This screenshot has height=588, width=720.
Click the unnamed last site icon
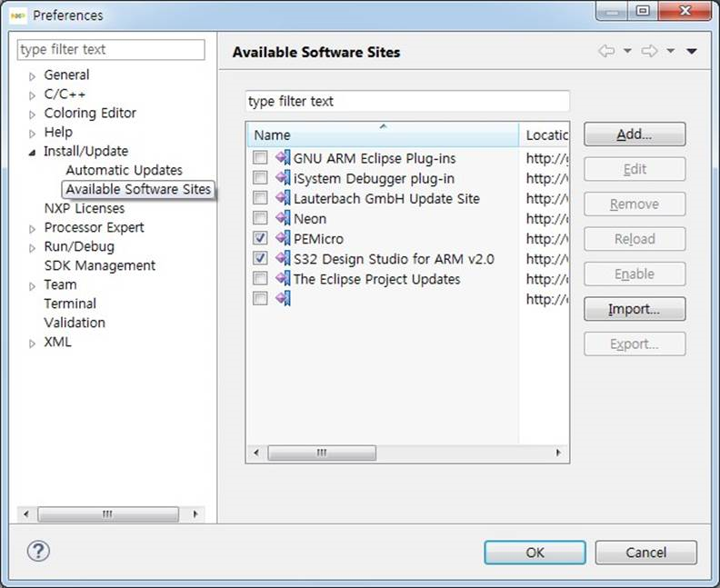pyautogui.click(x=283, y=299)
